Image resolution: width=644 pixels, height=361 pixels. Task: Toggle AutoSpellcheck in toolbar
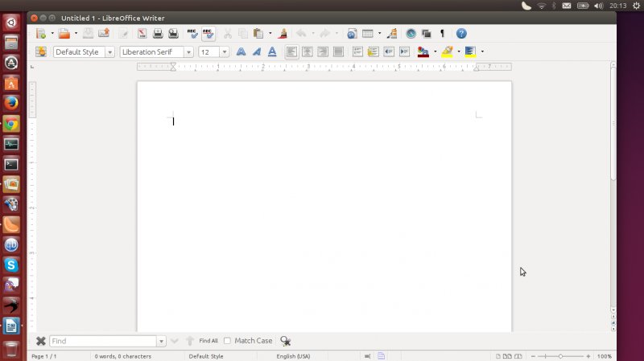208,34
